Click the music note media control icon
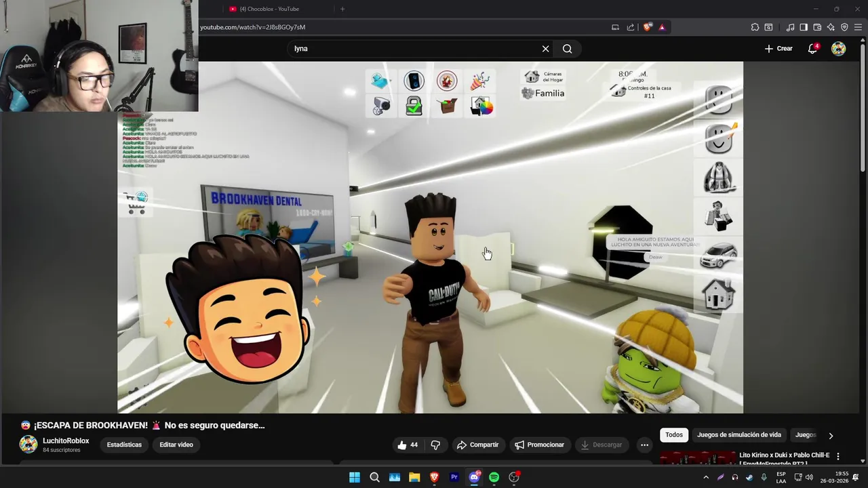Screen dimensions: 868x488 790,27
